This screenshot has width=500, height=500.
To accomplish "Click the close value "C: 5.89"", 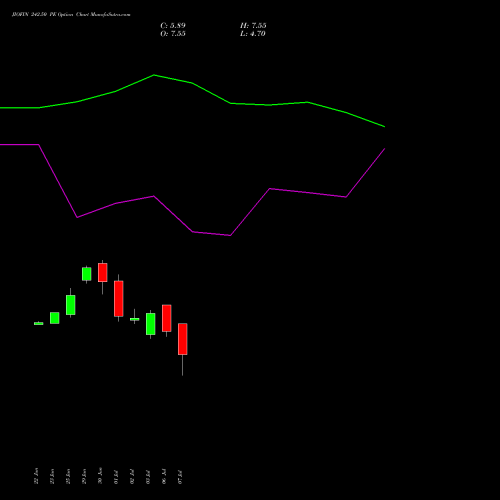I will [x=173, y=26].
